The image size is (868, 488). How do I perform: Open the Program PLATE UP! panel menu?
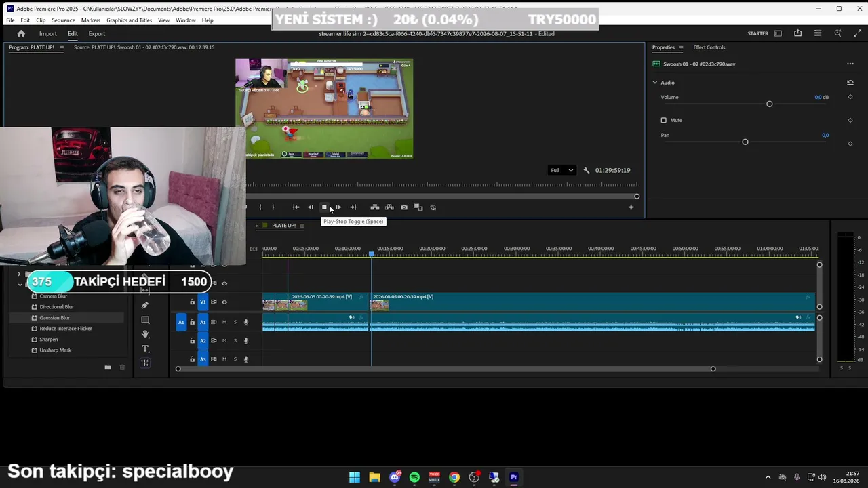tap(62, 47)
